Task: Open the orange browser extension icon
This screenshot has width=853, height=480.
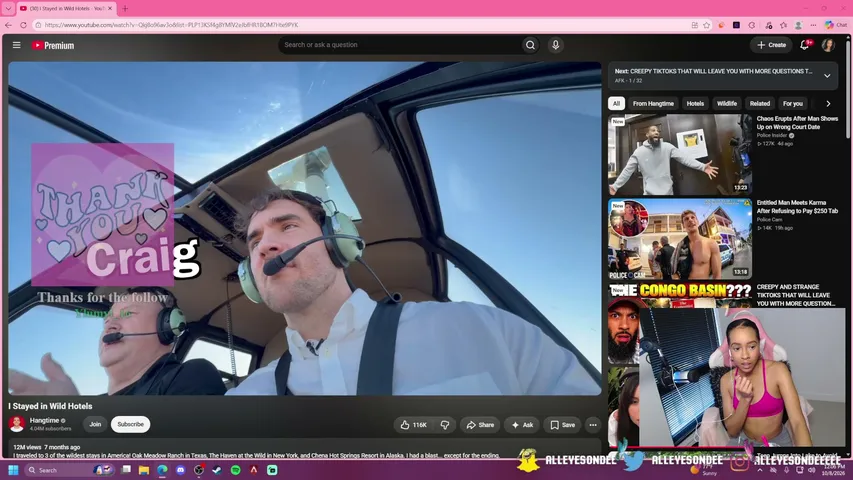Action: (x=721, y=25)
